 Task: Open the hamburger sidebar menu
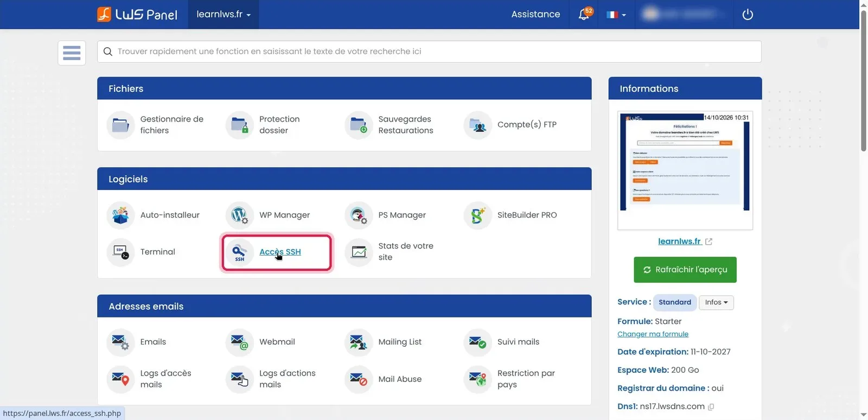72,53
